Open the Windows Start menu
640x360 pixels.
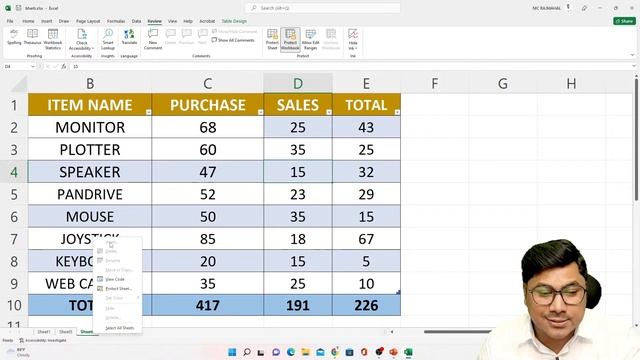(x=232, y=352)
